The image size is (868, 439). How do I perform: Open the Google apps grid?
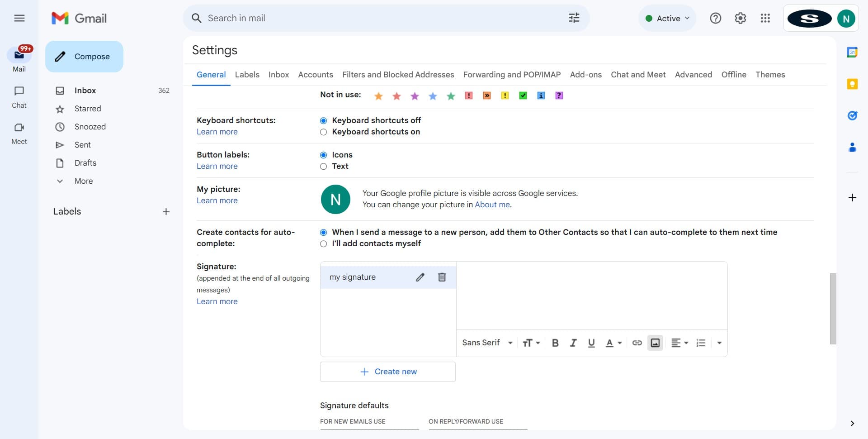pyautogui.click(x=765, y=18)
